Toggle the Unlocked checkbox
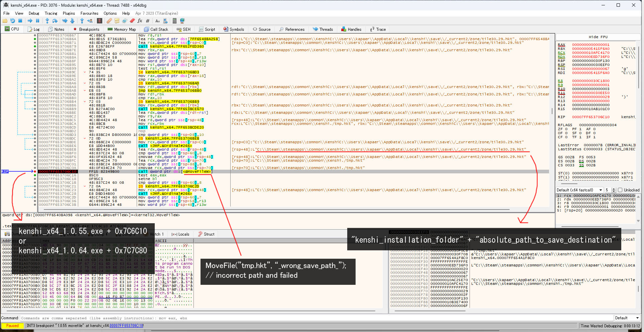644x332 pixels. click(x=620, y=190)
